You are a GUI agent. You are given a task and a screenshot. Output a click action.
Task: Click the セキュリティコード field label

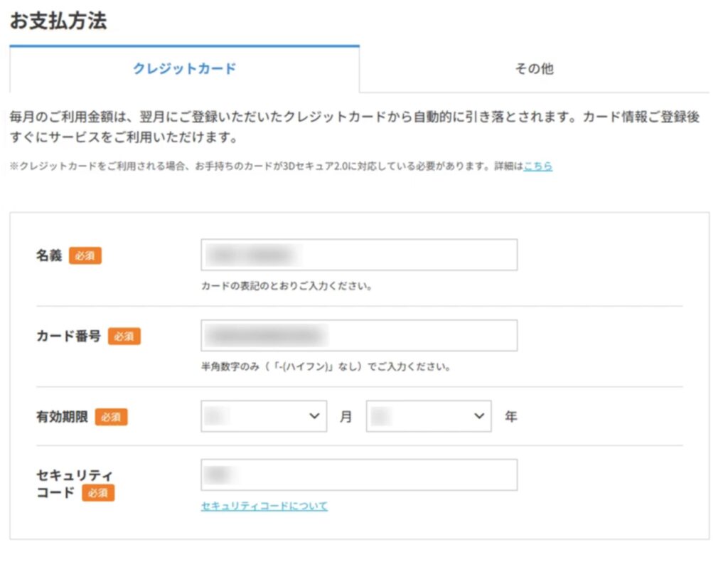pyautogui.click(x=74, y=475)
